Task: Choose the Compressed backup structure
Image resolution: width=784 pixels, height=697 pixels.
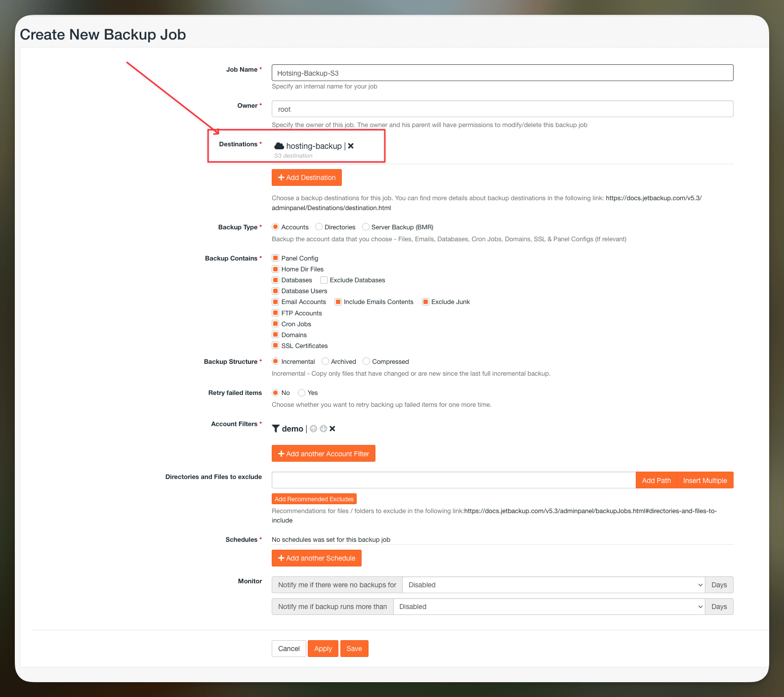Action: (x=367, y=361)
